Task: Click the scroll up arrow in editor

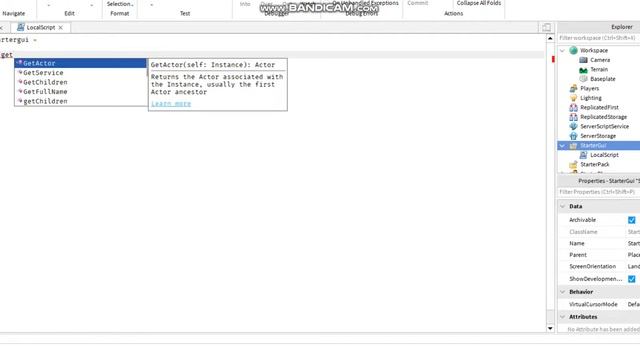Action: tap(550, 38)
